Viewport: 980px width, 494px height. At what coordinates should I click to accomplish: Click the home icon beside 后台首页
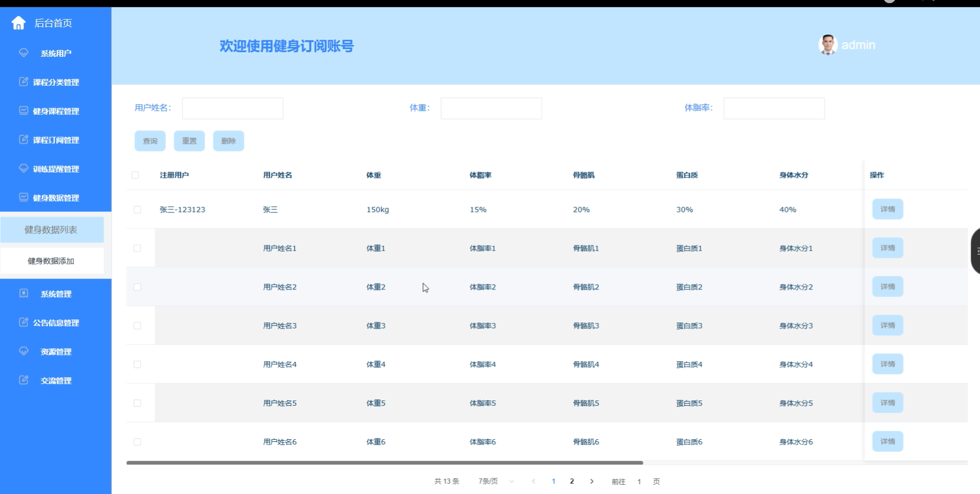point(19,23)
